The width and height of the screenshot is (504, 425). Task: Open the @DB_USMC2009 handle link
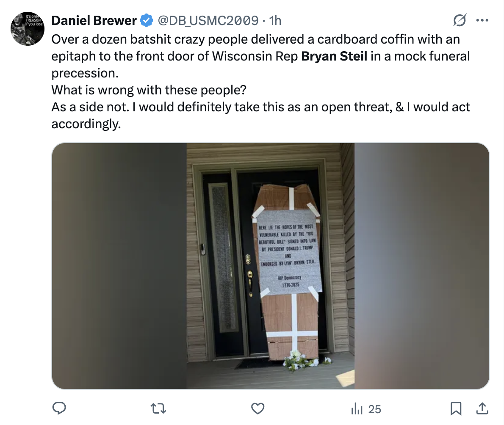pyautogui.click(x=208, y=21)
